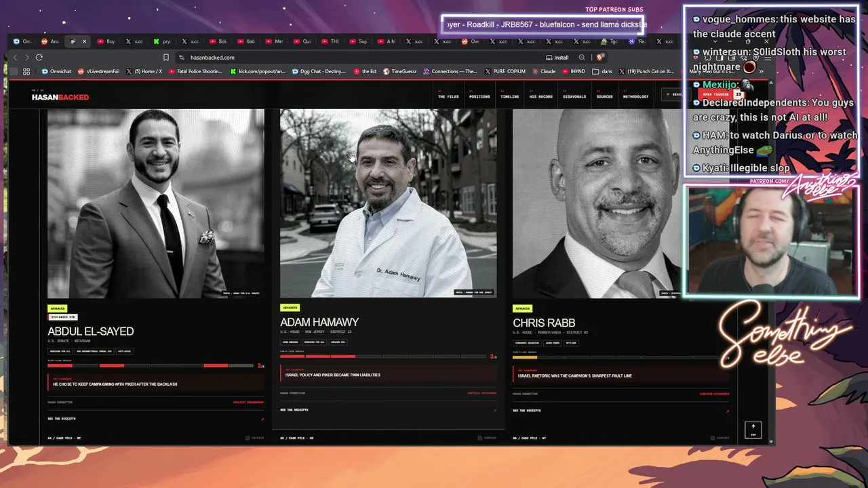Image resolution: width=868 pixels, height=488 pixels.
Task: Open the TimeGuessr bookmark
Action: [400, 71]
